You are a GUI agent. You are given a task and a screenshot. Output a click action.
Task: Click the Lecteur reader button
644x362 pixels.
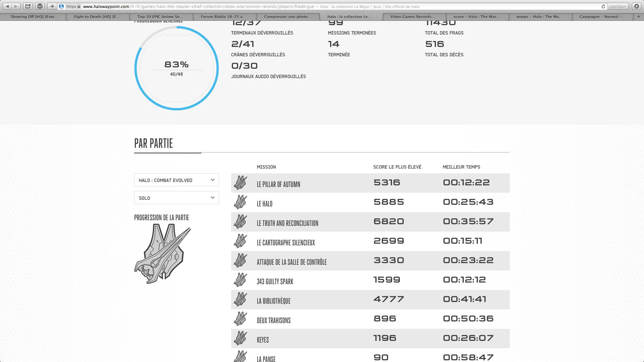[618, 6]
